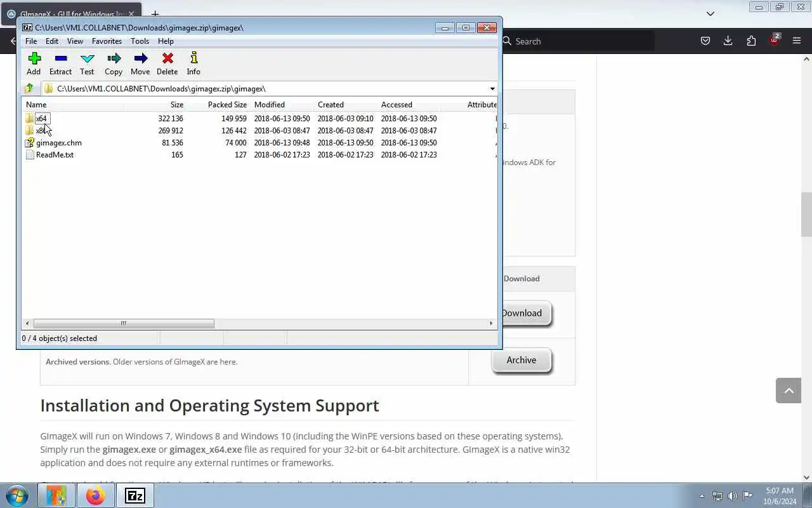Viewport: 812px width, 508px height.
Task: Open the Edit menu
Action: tap(52, 41)
